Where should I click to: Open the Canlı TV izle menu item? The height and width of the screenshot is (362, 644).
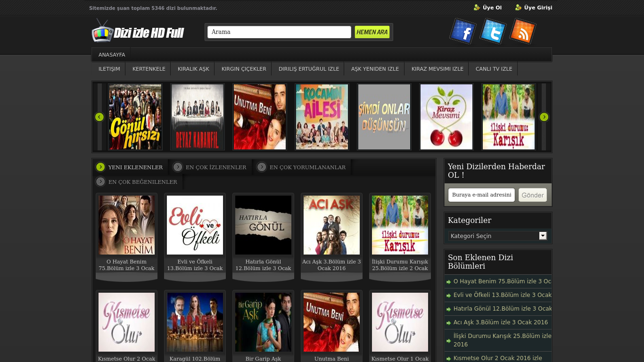(494, 69)
